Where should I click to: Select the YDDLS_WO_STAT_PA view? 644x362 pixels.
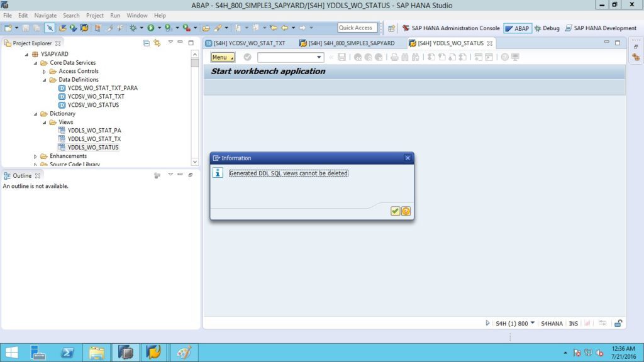(x=94, y=131)
